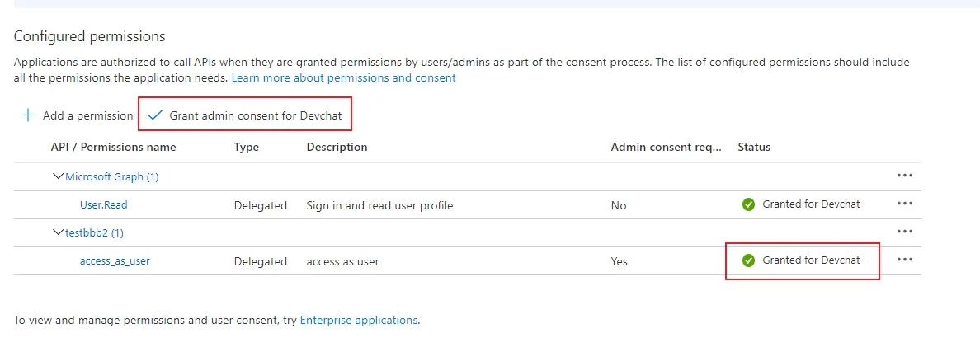The width and height of the screenshot is (980, 361).
Task: Click the checkmark icon for Grant admin consent
Action: click(x=154, y=115)
